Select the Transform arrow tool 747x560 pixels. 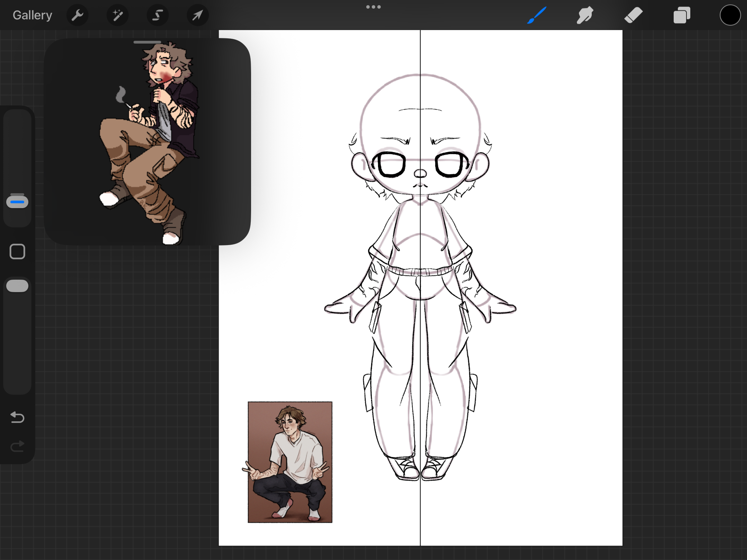[x=197, y=15]
